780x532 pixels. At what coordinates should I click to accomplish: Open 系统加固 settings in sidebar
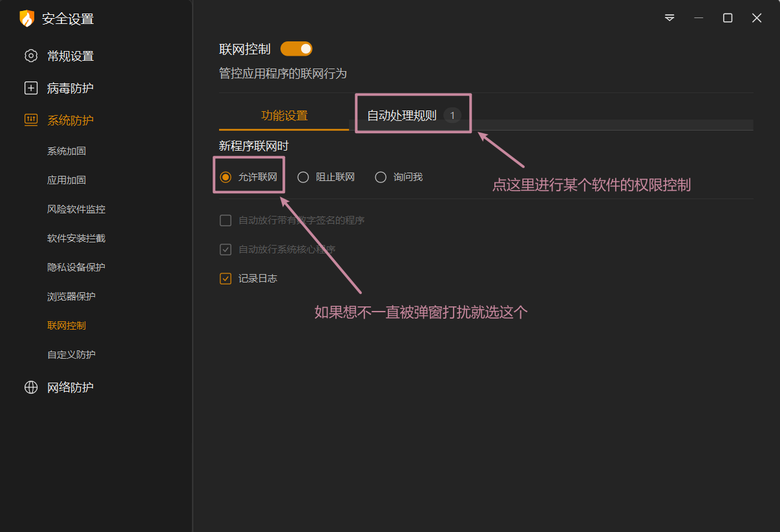point(67,151)
